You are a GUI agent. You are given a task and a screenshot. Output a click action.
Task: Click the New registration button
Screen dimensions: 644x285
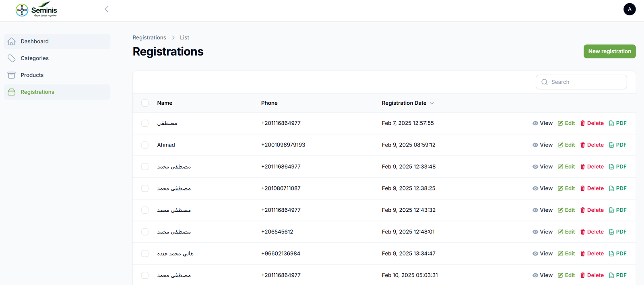click(609, 52)
